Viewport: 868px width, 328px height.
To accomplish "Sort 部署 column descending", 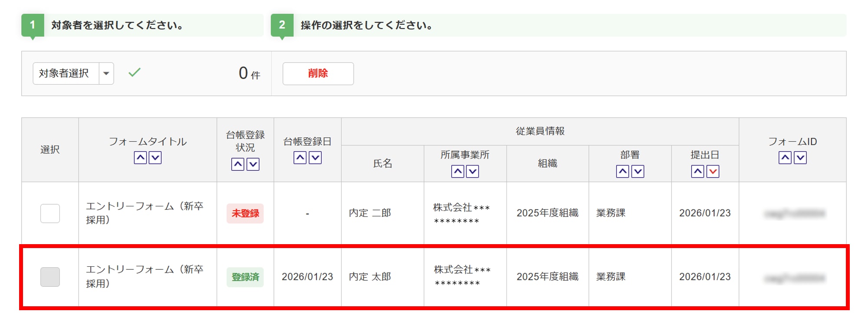I will click(638, 172).
